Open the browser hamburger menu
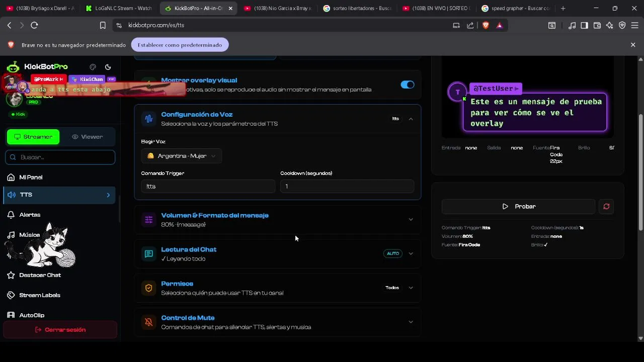The image size is (644, 362). (635, 25)
